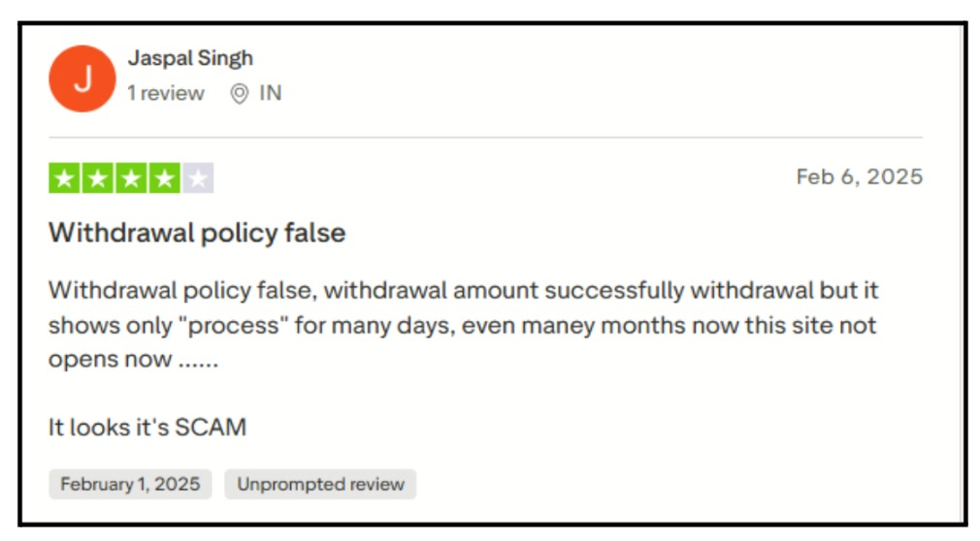Click the "IN" country label
The width and height of the screenshot is (980, 541).
click(x=270, y=94)
